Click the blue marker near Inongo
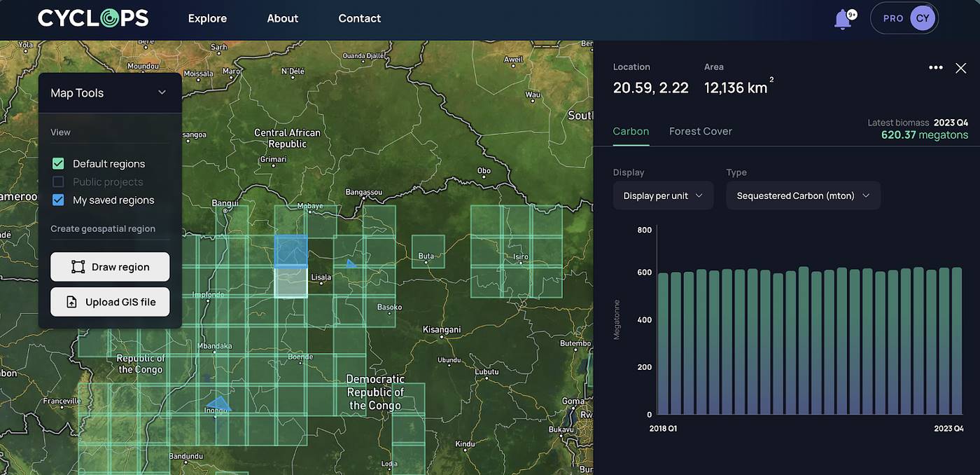The image size is (980, 475). click(219, 404)
